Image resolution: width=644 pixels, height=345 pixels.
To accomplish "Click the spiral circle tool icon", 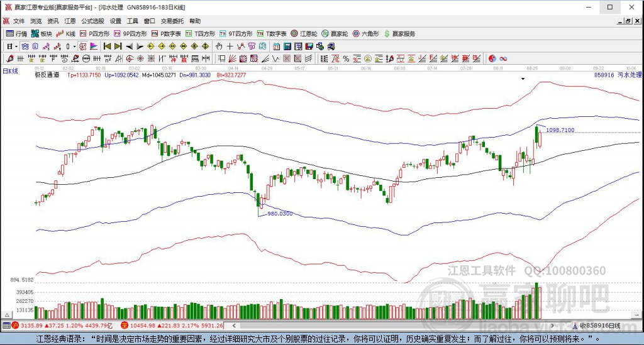I will tap(130, 58).
